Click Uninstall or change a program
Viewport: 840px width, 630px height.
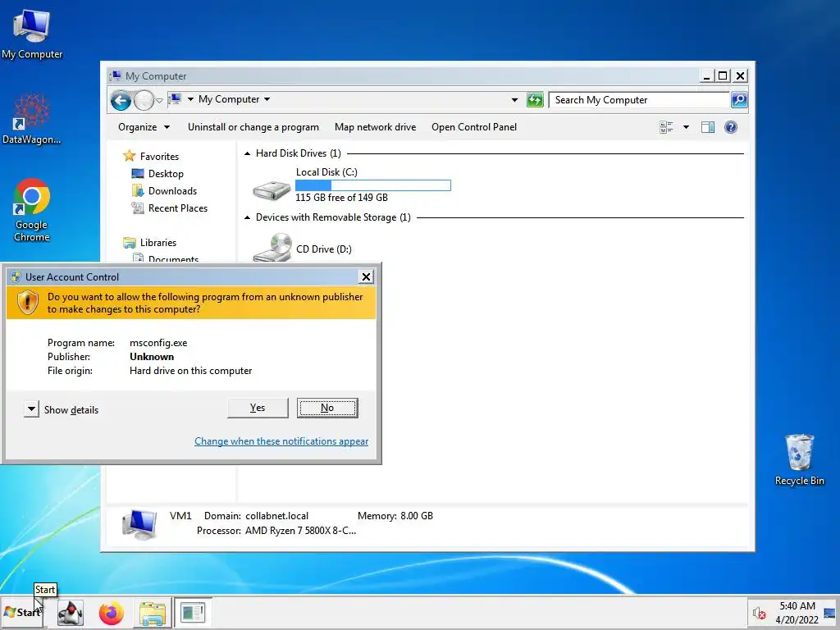pyautogui.click(x=253, y=127)
